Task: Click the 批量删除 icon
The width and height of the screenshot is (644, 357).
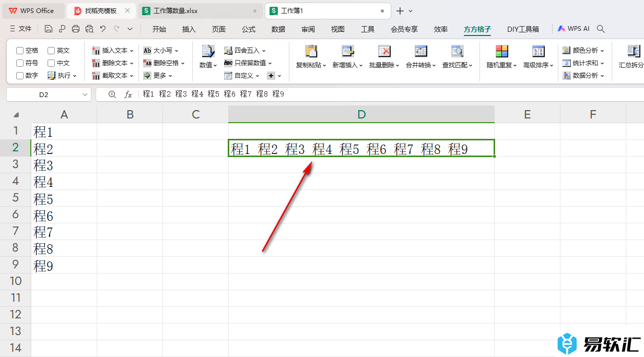Action: pyautogui.click(x=384, y=51)
